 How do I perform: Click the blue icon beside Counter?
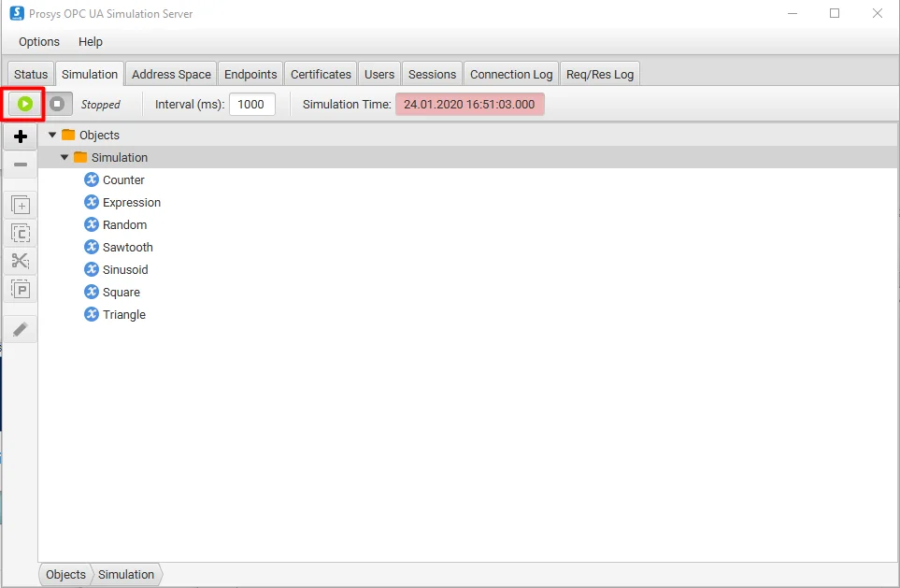point(92,179)
